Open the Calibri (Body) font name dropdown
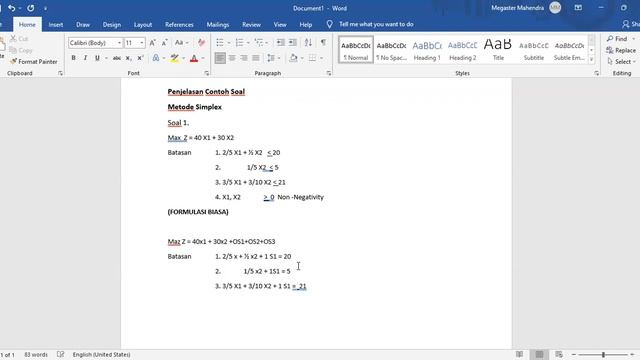Screen dimensions: 640x360 point(119,43)
